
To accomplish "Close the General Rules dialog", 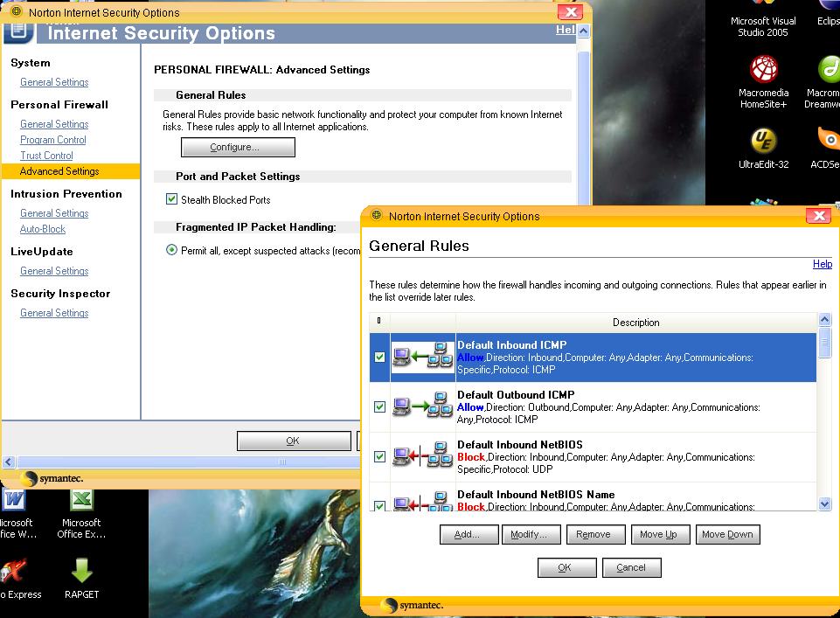I will click(x=818, y=216).
